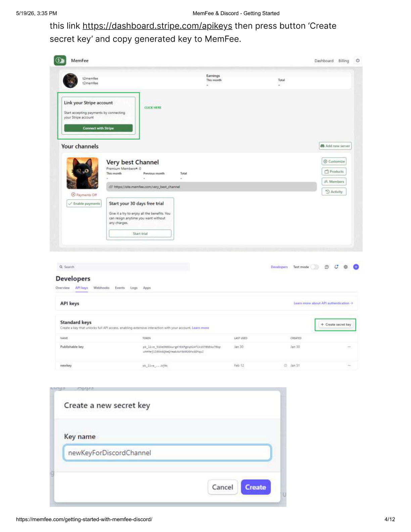The image size is (411, 532).
Task: Click the Publishable key token text
Action: (182, 349)
